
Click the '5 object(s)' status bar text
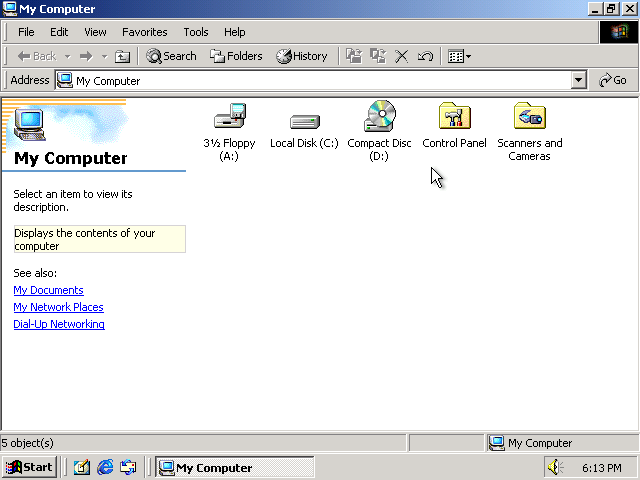(27, 443)
